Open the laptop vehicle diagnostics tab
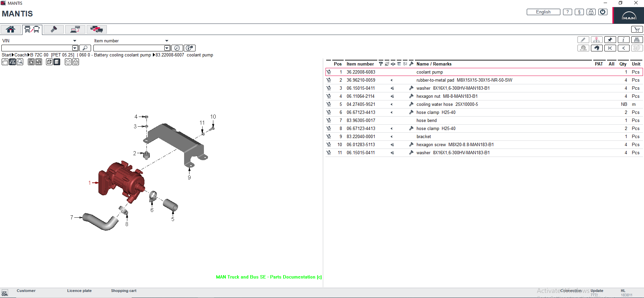 point(75,30)
